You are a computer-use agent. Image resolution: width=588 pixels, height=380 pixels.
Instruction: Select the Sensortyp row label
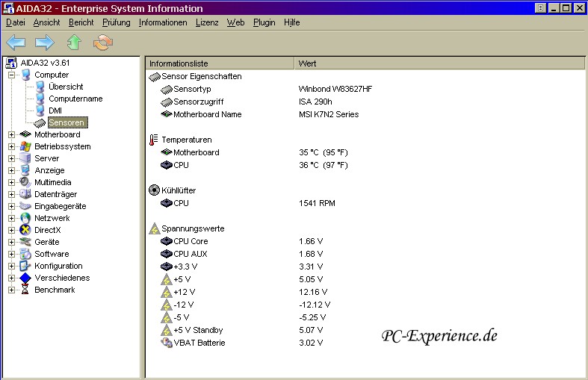pyautogui.click(x=192, y=89)
